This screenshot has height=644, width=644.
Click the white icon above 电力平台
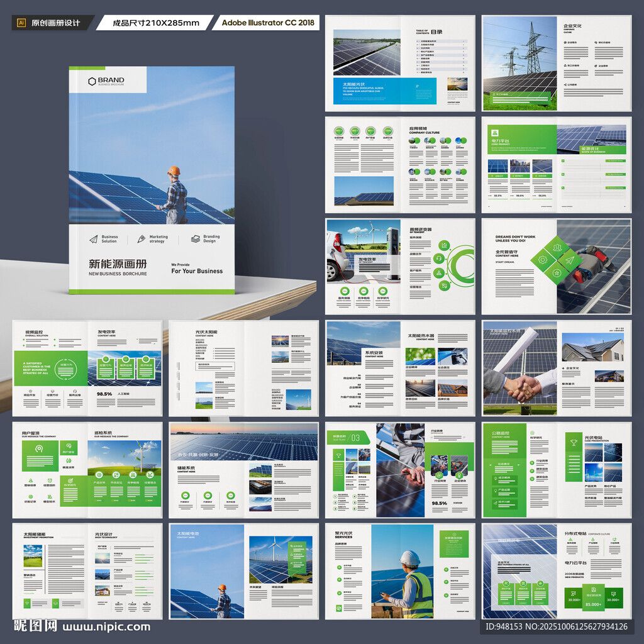(495, 133)
